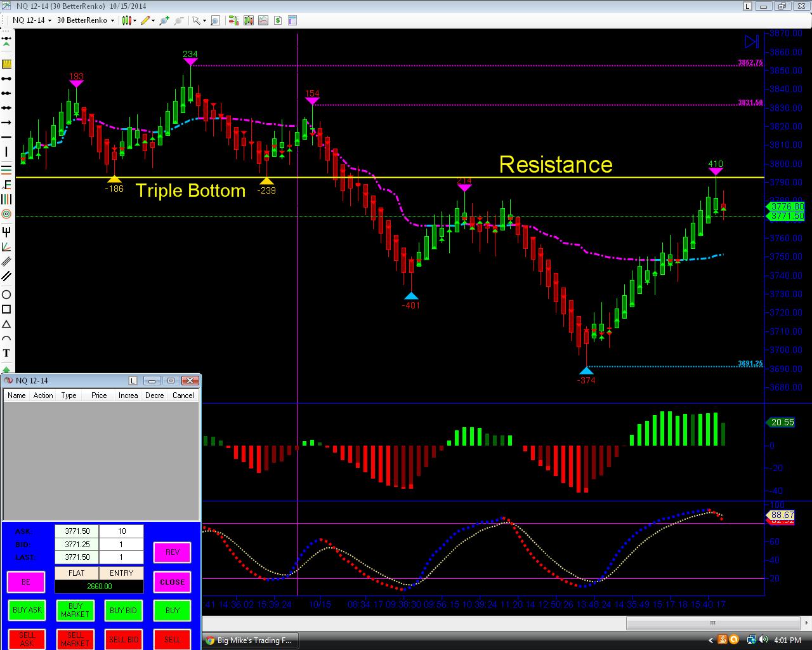
Task: Select the ellipse drawing tool
Action: click(6, 295)
